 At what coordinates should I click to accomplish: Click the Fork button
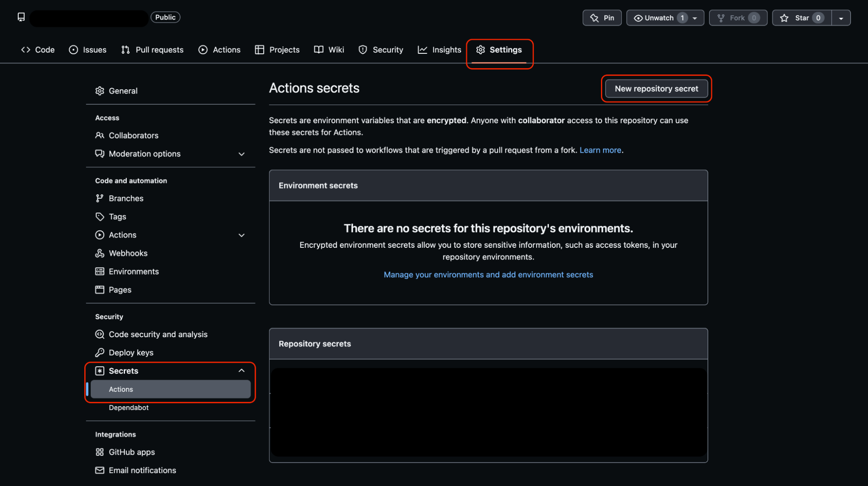738,18
